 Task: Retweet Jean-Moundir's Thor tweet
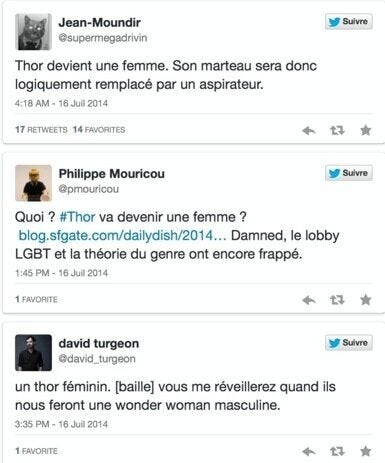pos(337,130)
